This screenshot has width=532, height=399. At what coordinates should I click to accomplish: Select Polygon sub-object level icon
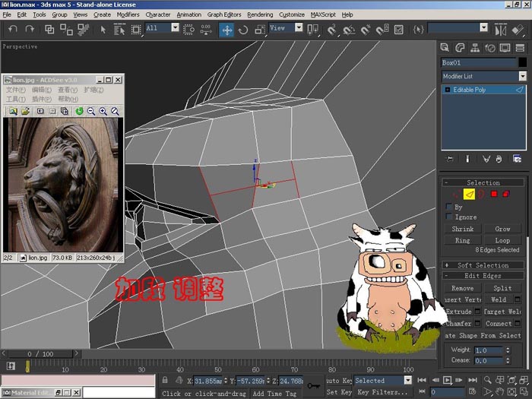point(494,194)
